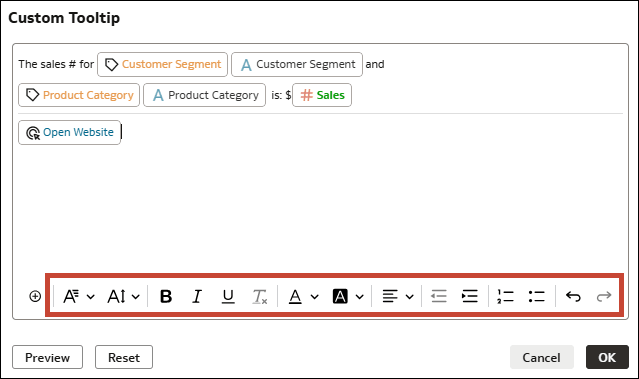The image size is (639, 379).
Task: Click the text alignment icon
Action: pos(390,296)
